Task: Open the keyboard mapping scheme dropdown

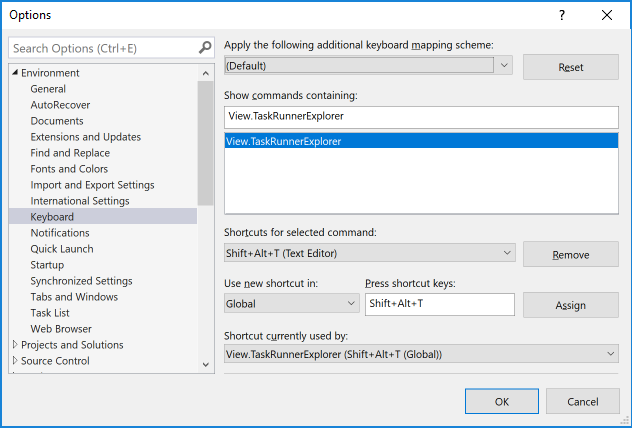Action: [504, 66]
